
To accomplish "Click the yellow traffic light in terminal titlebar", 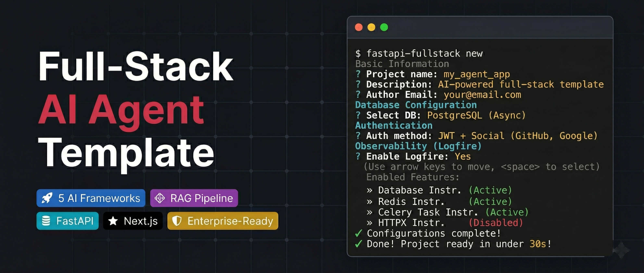I will (372, 27).
